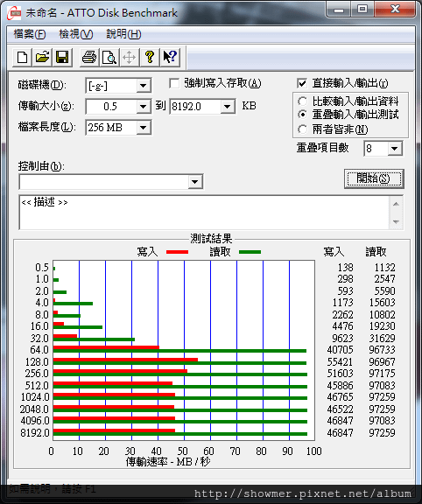Click the New document toolbar icon
Viewport: 422px width, 504px height.
click(x=22, y=58)
